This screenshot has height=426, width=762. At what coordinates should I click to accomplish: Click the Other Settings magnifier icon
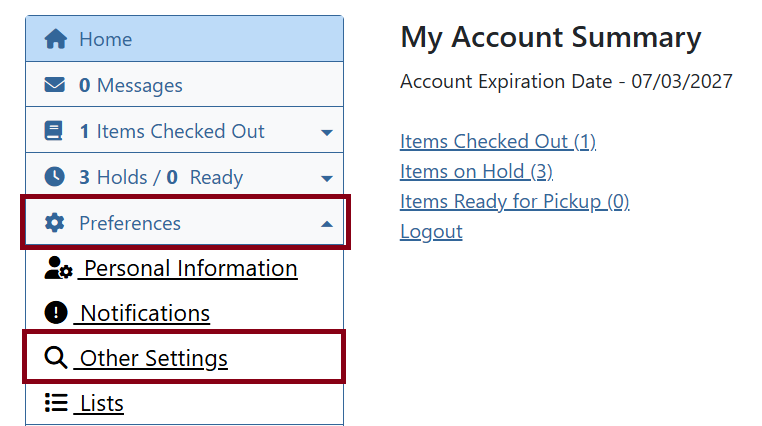click(x=57, y=358)
